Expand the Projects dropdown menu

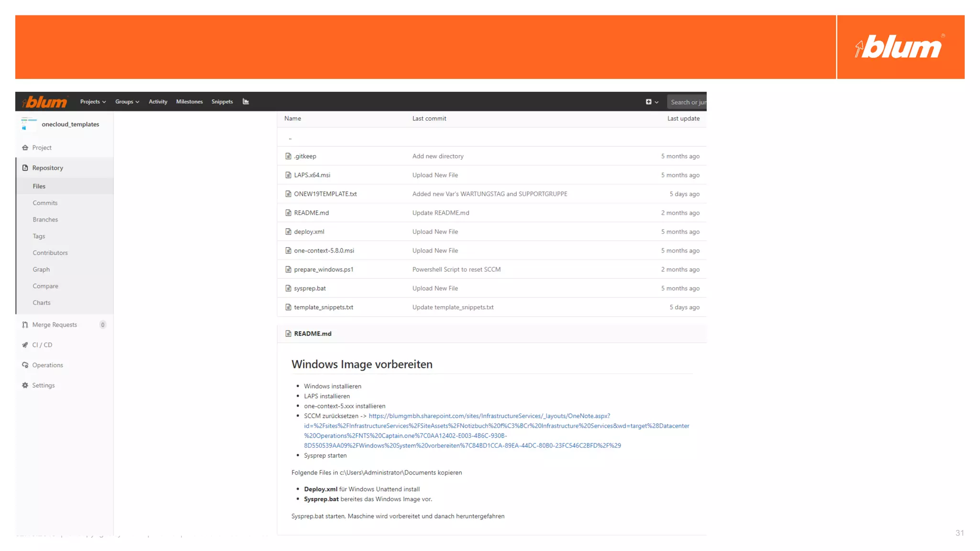93,102
